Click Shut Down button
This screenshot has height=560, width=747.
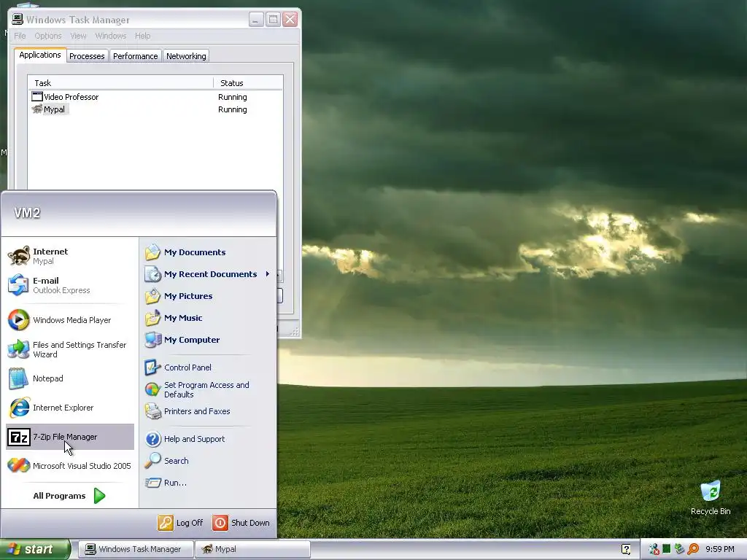(241, 523)
